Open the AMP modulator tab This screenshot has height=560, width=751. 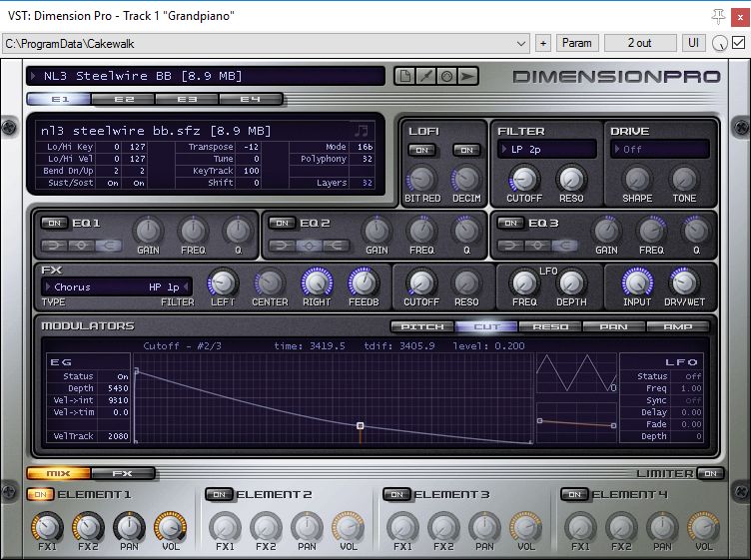click(678, 326)
